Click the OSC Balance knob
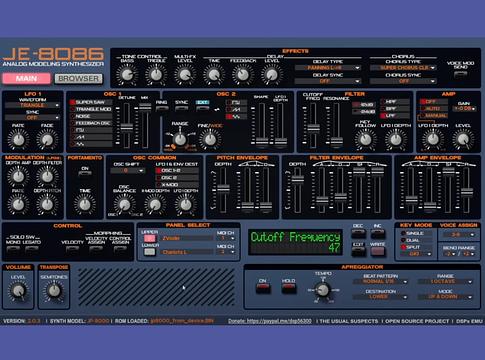 coord(125,204)
